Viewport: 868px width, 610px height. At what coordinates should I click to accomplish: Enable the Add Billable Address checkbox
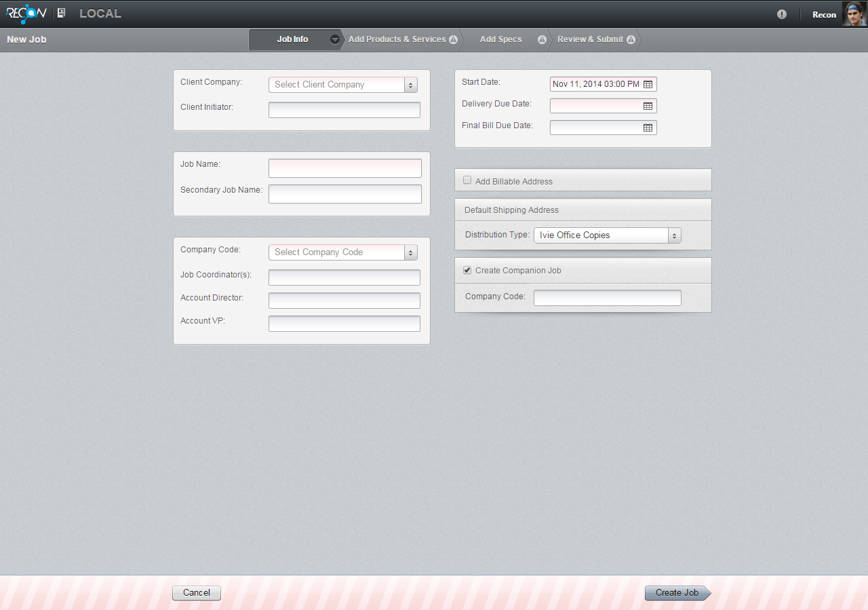[x=467, y=180]
